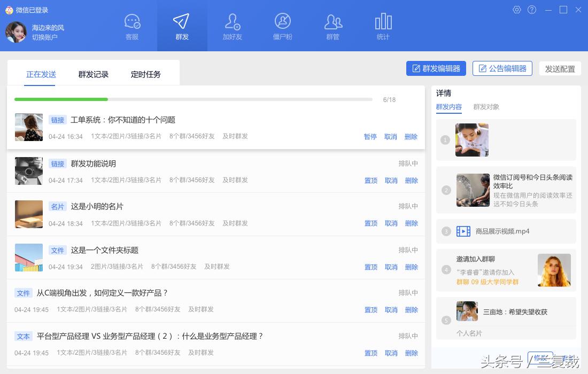Viewport: 588px width, 374px height.
Task: Pause the 工单系统 sending task via 暂停
Action: tap(370, 137)
